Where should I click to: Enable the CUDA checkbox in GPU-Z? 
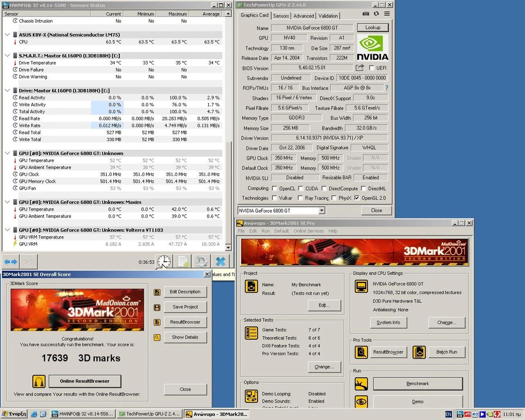(x=300, y=189)
